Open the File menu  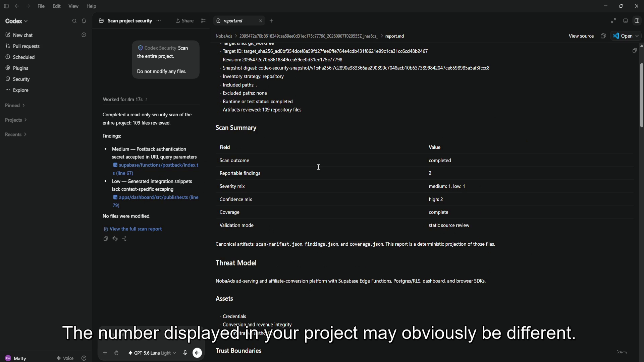[41, 6]
